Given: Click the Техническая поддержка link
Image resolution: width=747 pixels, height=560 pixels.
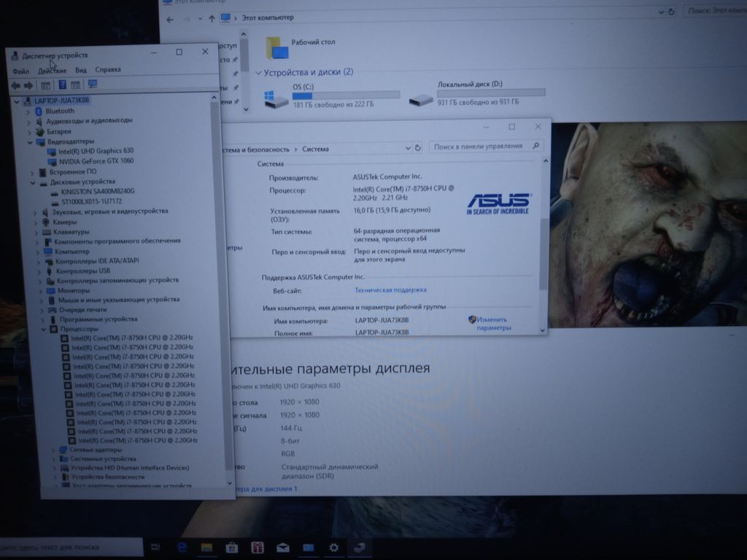Looking at the screenshot, I should (390, 289).
